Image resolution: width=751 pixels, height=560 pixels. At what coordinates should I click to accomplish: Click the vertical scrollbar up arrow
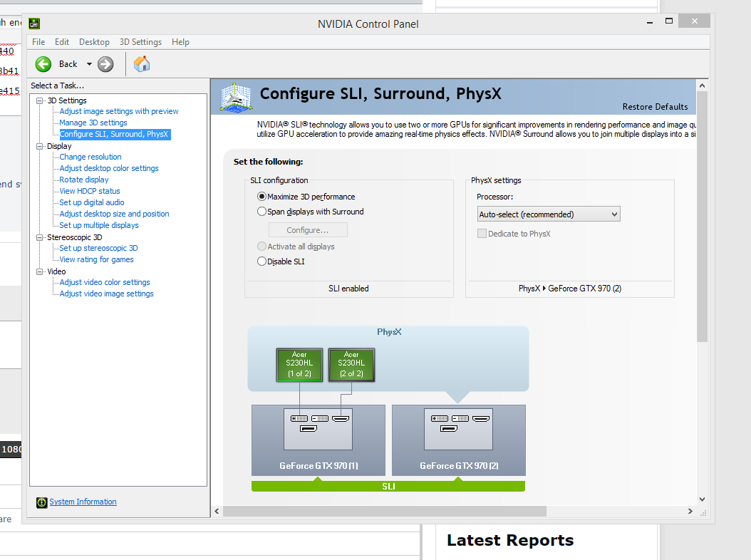point(702,85)
